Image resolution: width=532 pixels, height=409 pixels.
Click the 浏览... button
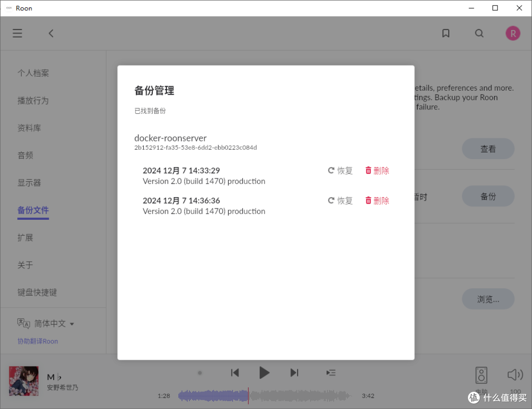pyautogui.click(x=488, y=299)
